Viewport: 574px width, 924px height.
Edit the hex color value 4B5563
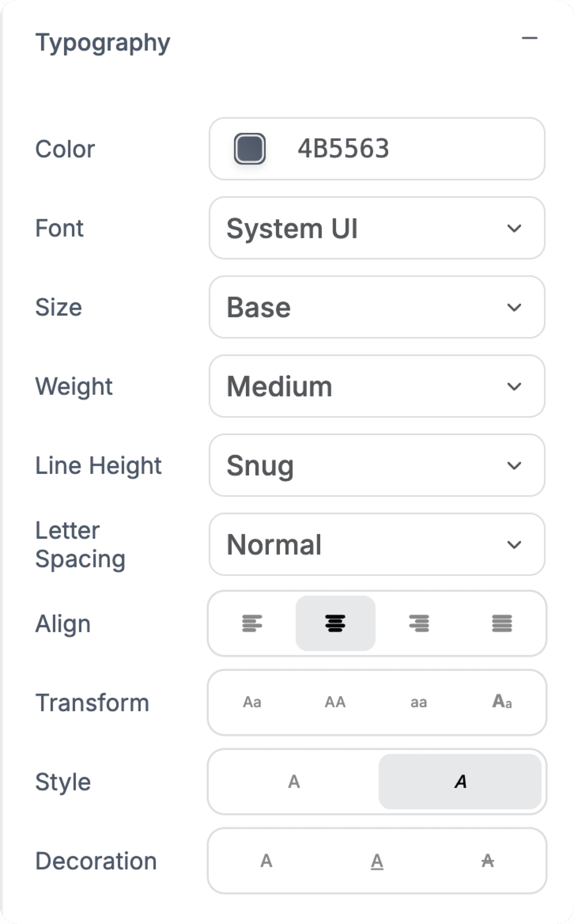pos(344,149)
